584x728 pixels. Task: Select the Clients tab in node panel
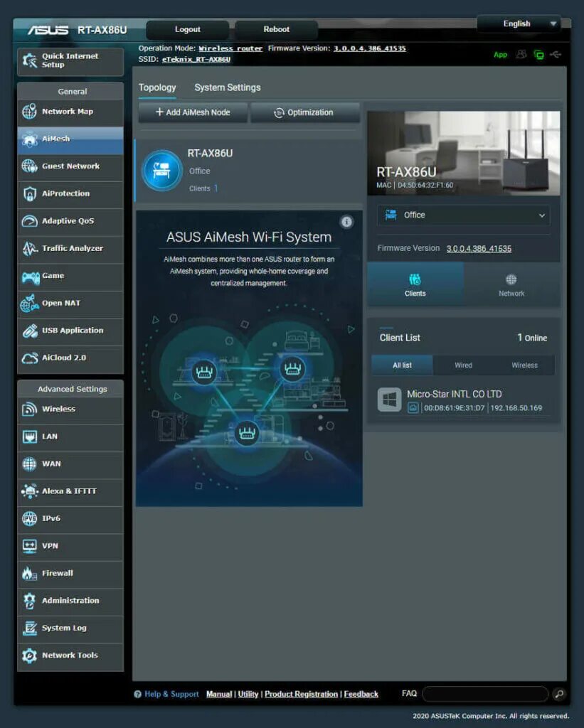pyautogui.click(x=415, y=284)
